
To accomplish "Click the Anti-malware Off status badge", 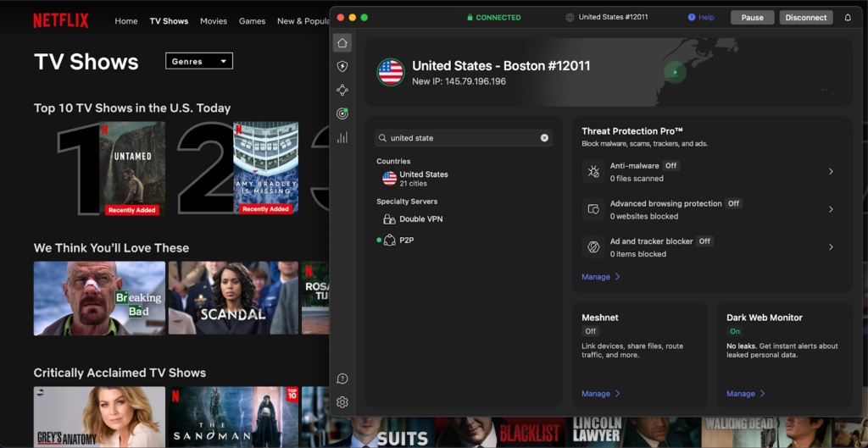I will pyautogui.click(x=671, y=165).
